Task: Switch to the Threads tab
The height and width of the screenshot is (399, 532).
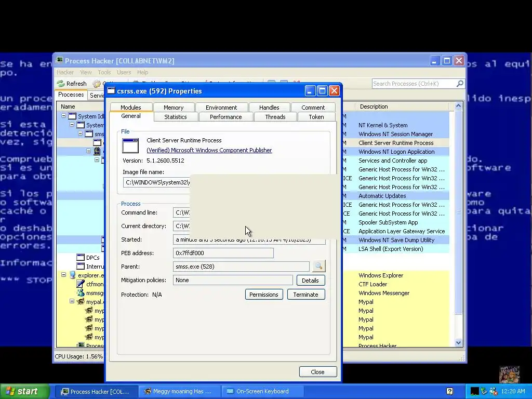Action: [x=275, y=117]
